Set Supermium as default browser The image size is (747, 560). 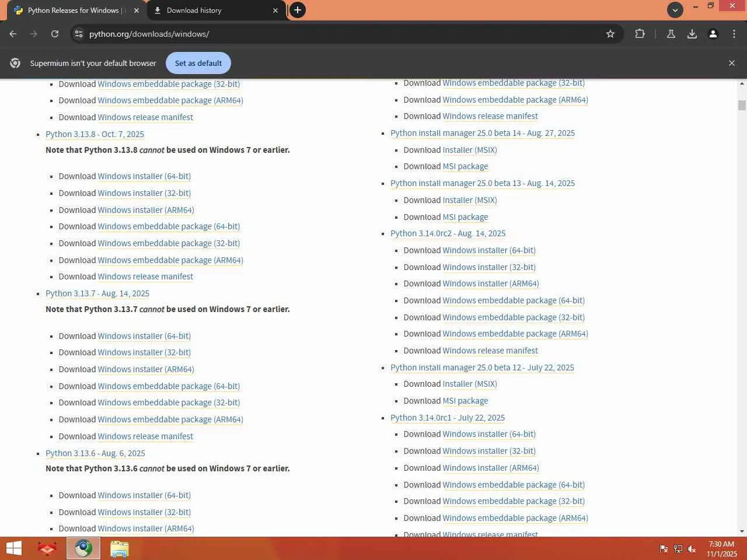tap(198, 63)
